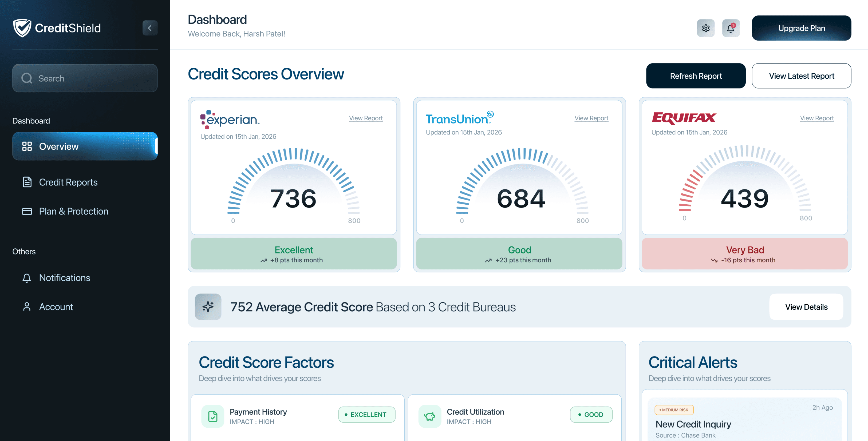Click the TransUnion 684 score gauge

coord(521,189)
